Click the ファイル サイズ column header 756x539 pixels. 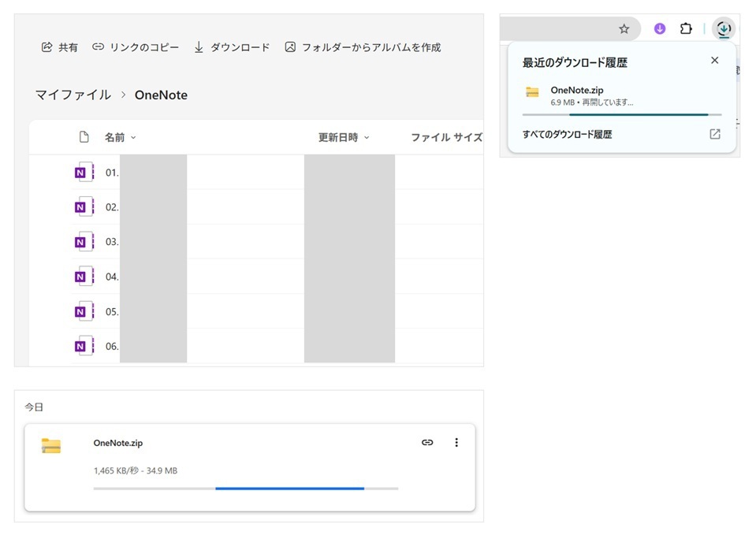coord(446,137)
